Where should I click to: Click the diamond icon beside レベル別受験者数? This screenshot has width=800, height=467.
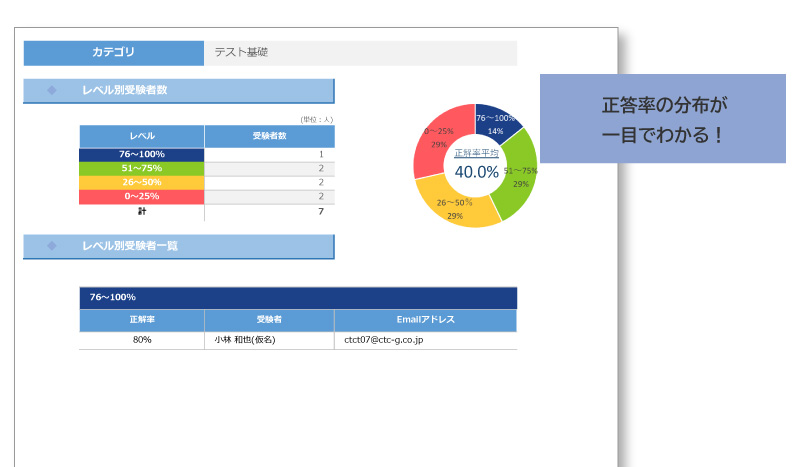click(x=52, y=91)
